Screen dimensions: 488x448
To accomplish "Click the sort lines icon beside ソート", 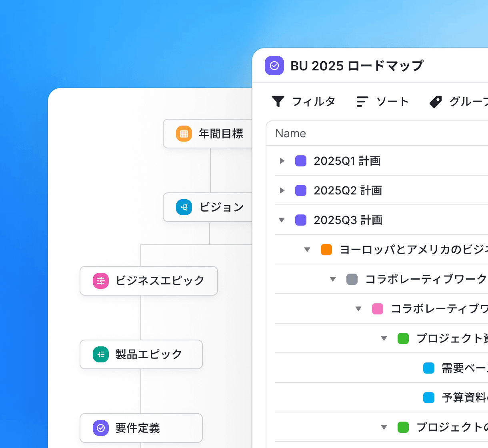I will click(362, 101).
